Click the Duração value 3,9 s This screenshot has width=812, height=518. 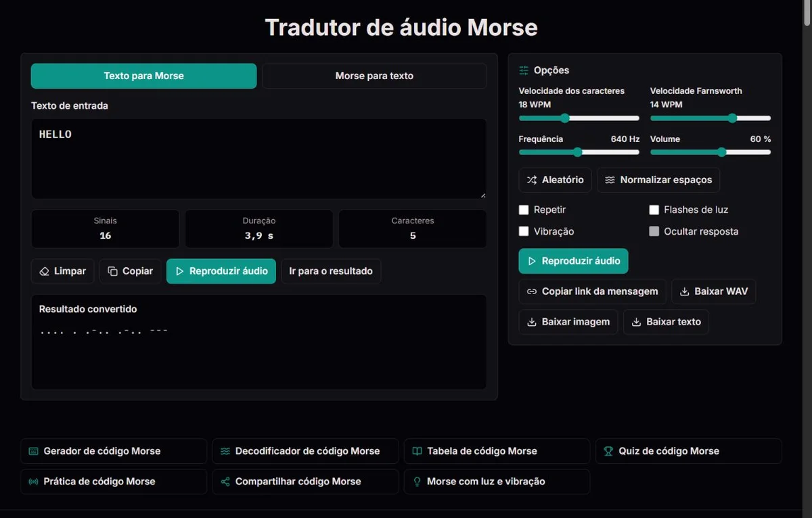(x=259, y=235)
